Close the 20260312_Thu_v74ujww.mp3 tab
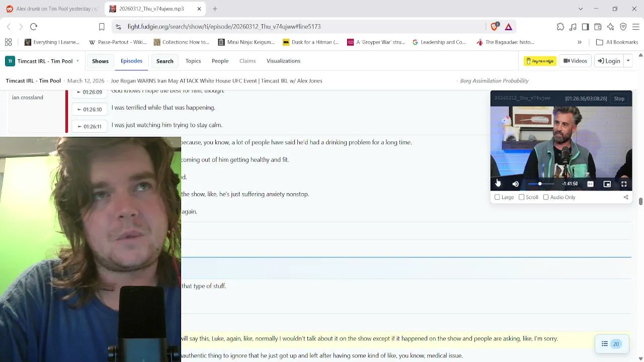Viewport: 644px width, 362px height. [199, 9]
